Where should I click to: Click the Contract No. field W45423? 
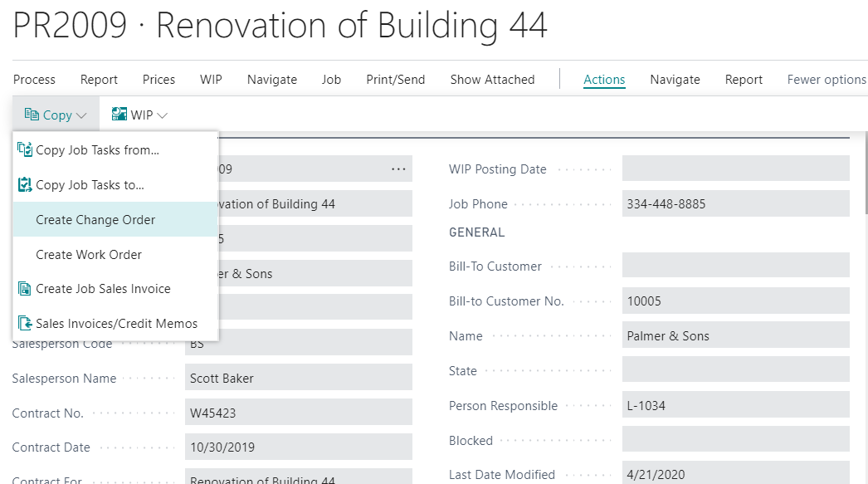tap(298, 413)
